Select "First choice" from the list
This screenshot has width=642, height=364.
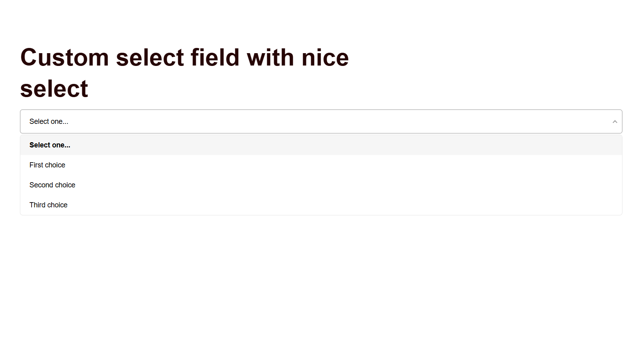(x=47, y=165)
